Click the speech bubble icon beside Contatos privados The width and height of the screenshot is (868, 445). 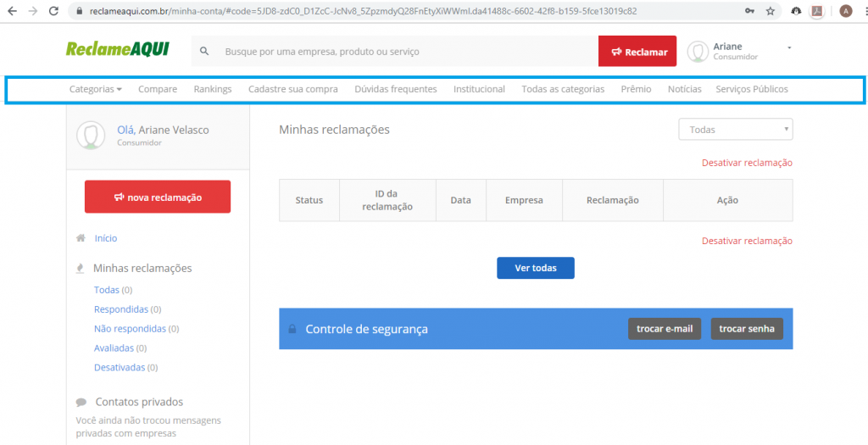[81, 402]
